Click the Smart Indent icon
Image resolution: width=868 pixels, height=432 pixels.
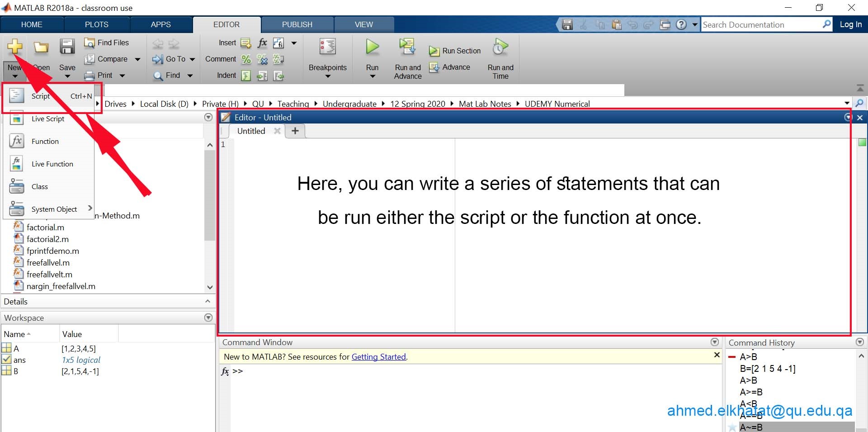pos(246,76)
